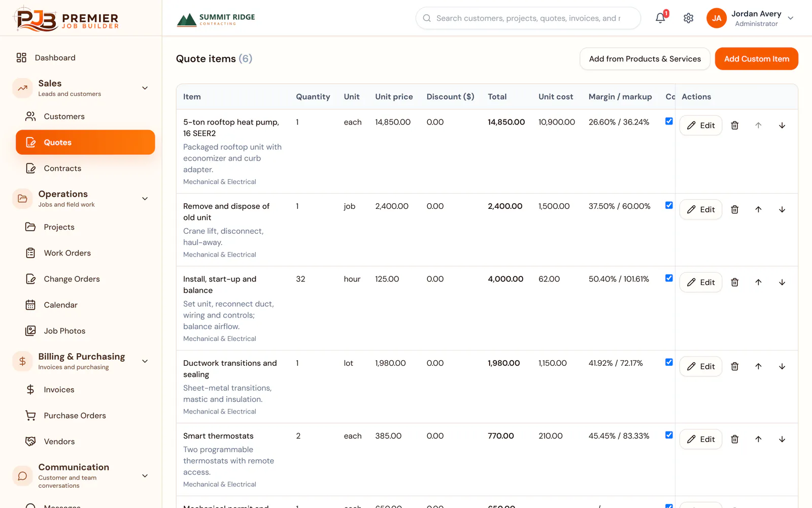Click Add from Products & Services
Screen dimensions: 812x508
tap(645, 59)
